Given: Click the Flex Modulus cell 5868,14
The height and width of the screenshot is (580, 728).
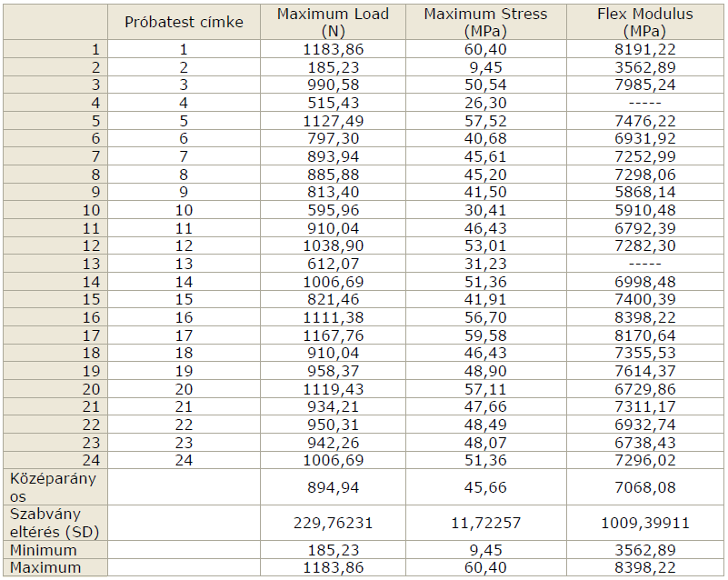Looking at the screenshot, I should (645, 192).
